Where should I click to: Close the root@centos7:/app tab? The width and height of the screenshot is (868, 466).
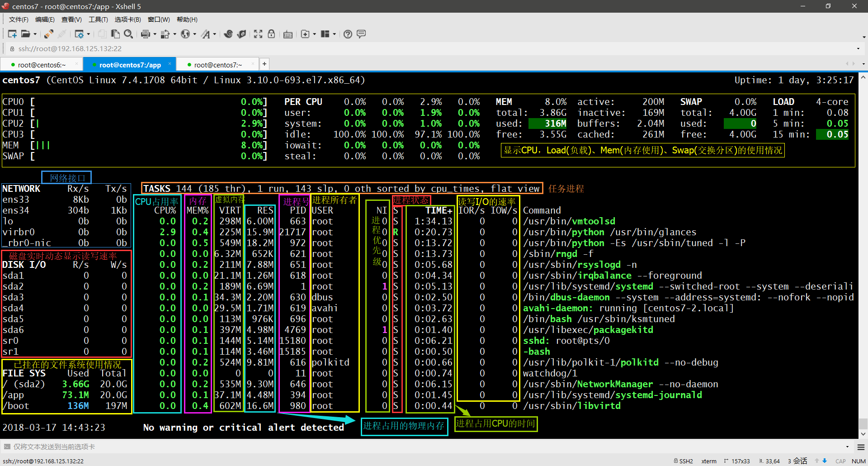point(170,64)
